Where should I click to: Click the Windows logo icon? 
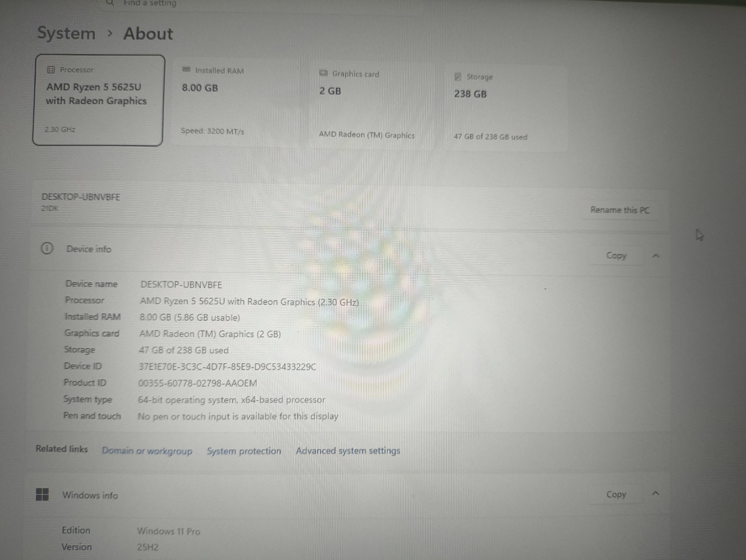[x=42, y=495]
